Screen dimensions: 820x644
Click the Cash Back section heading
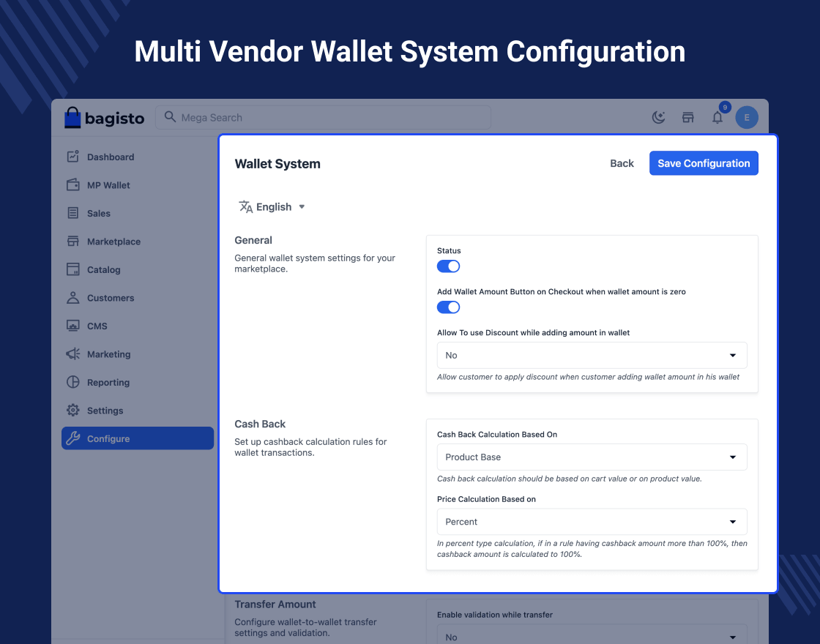pyautogui.click(x=260, y=424)
